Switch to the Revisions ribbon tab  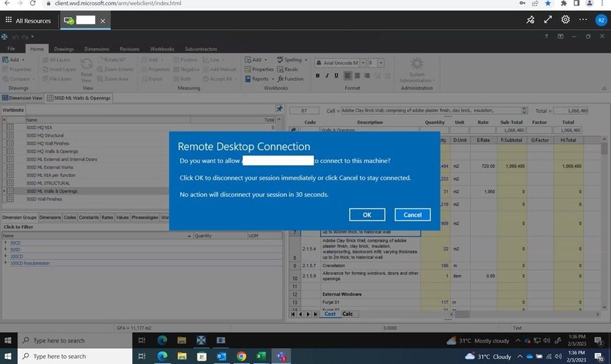coord(130,49)
